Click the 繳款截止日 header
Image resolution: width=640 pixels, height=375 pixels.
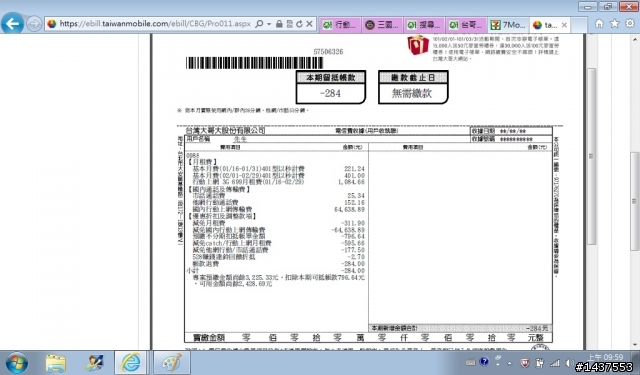tap(413, 77)
